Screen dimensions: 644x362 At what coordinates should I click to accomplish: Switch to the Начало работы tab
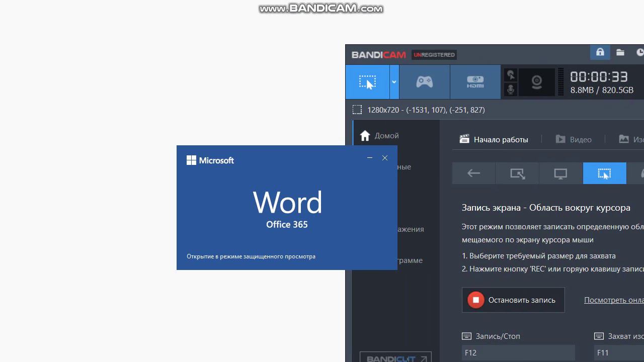tap(494, 139)
